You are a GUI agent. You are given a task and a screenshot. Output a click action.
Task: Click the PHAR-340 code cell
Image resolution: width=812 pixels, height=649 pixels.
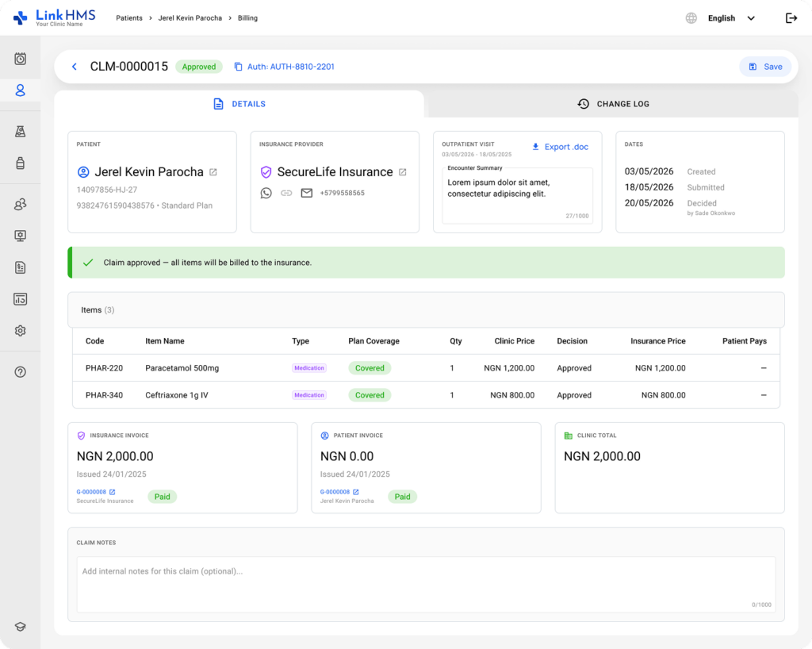click(104, 395)
